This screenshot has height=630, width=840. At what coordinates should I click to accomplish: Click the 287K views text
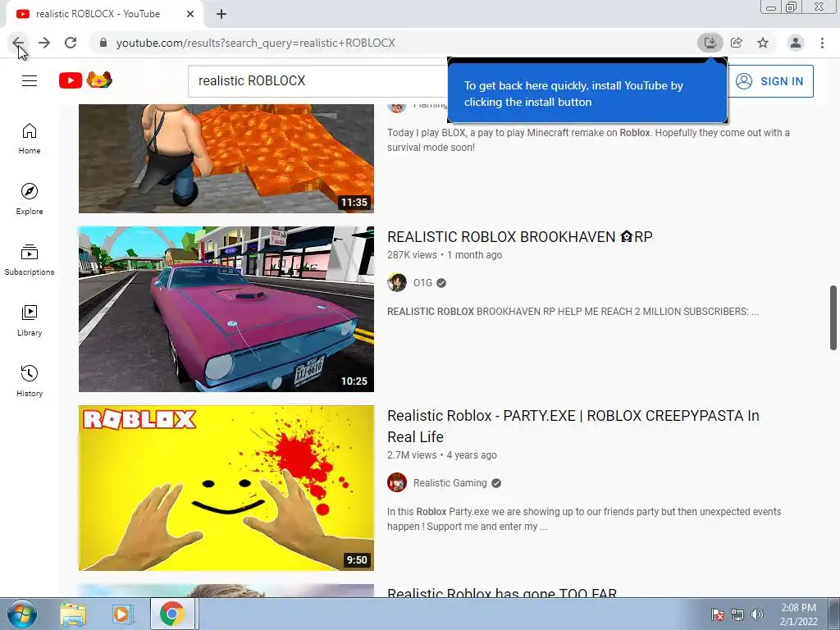[x=412, y=255]
